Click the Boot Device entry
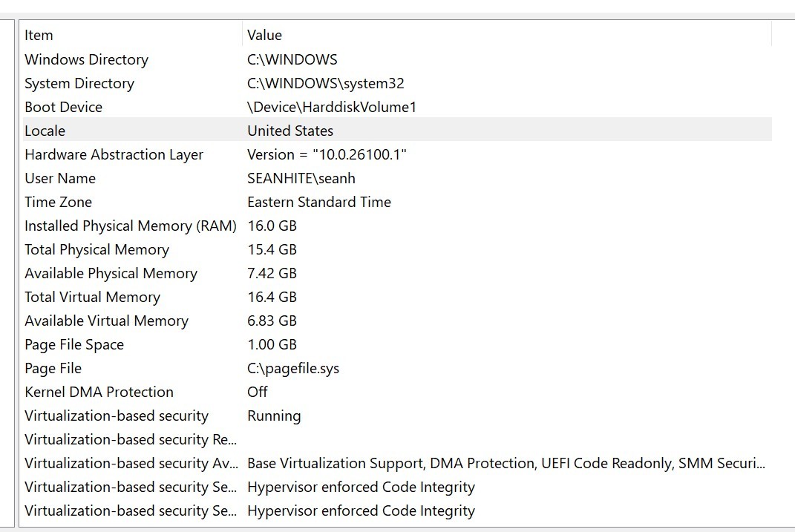The width and height of the screenshot is (795, 532). 63,107
